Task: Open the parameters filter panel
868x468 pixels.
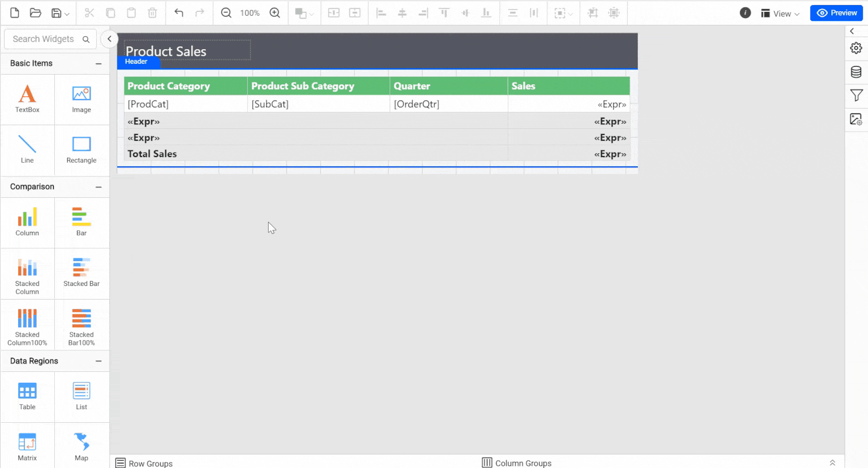Action: click(x=856, y=96)
